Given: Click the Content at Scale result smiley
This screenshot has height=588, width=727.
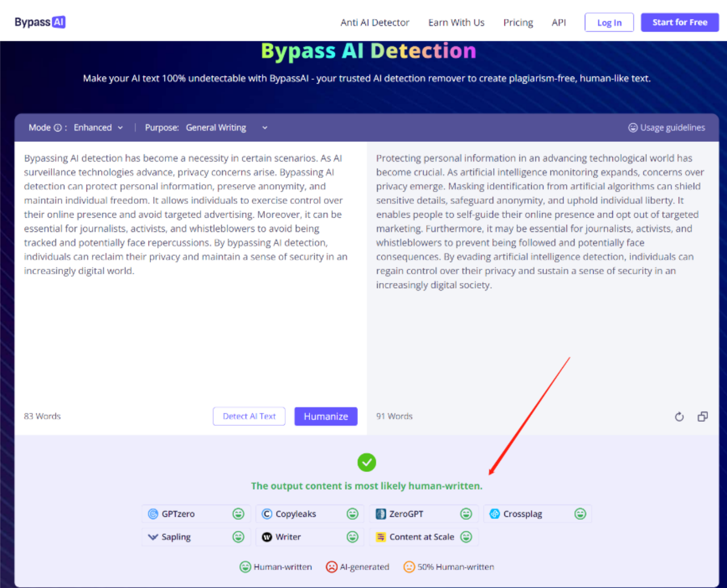Looking at the screenshot, I should [x=466, y=537].
